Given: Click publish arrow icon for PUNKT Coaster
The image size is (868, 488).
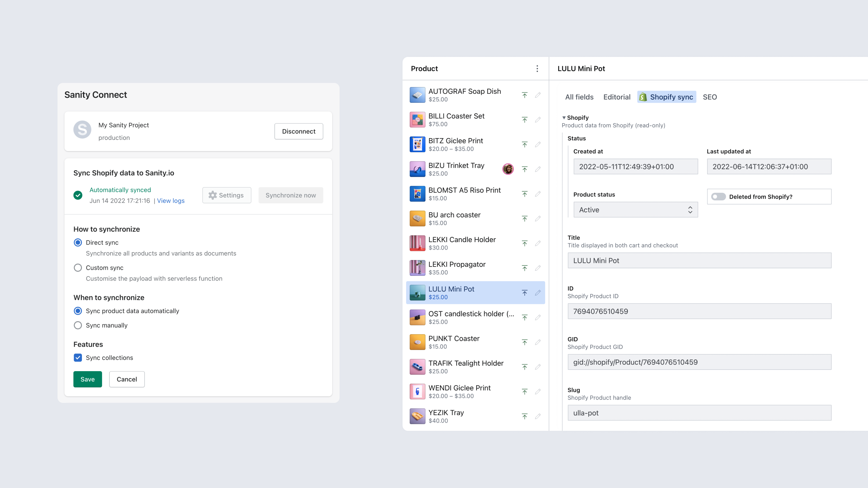Looking at the screenshot, I should tap(525, 342).
